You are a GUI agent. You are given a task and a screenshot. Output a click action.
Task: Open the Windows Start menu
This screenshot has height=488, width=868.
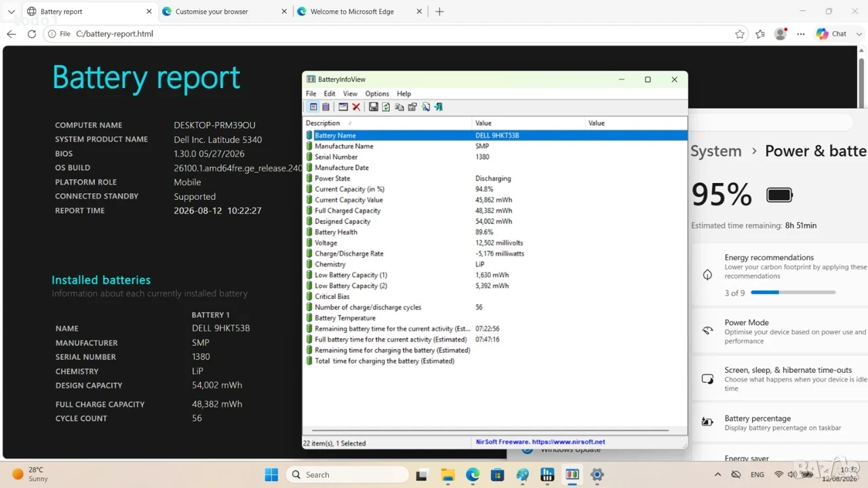pyautogui.click(x=271, y=474)
